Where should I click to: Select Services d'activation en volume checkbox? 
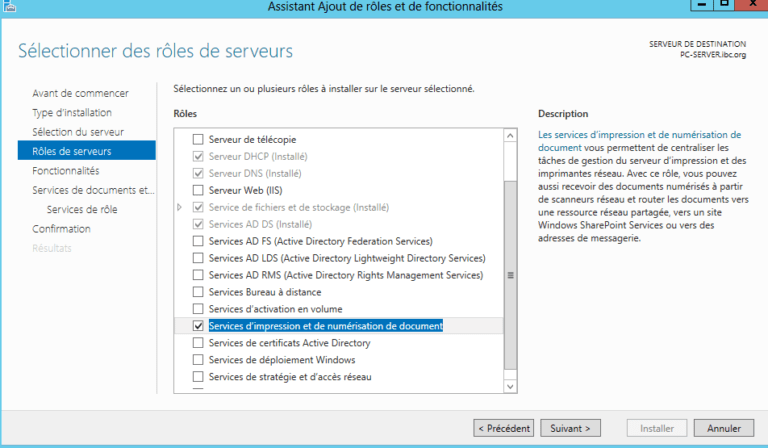(198, 309)
